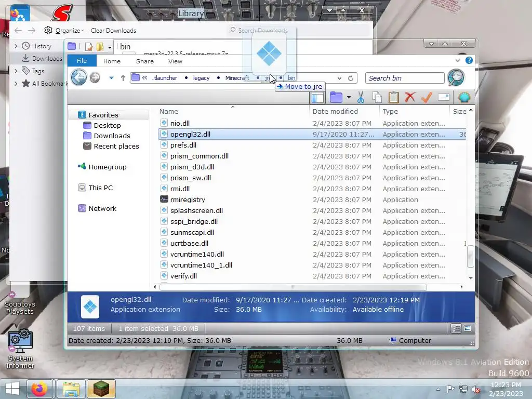532x399 pixels.
Task: Switch to Large icons view in status bar
Action: click(468, 328)
